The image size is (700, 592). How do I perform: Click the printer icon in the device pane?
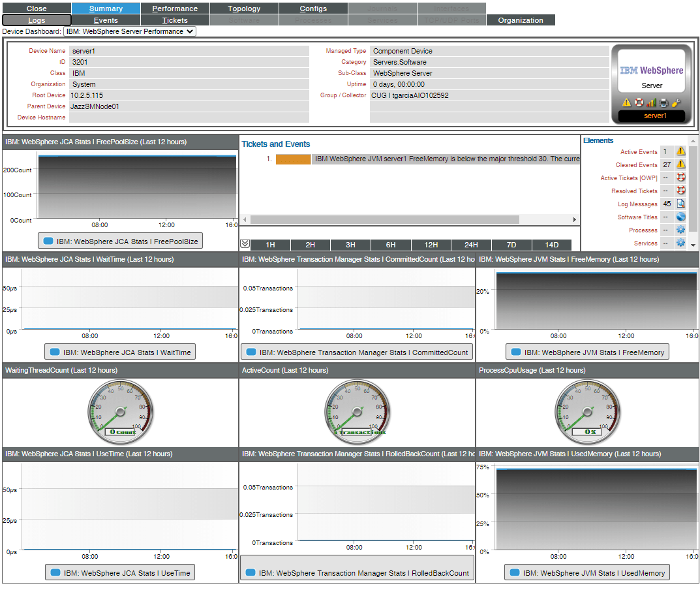[663, 102]
